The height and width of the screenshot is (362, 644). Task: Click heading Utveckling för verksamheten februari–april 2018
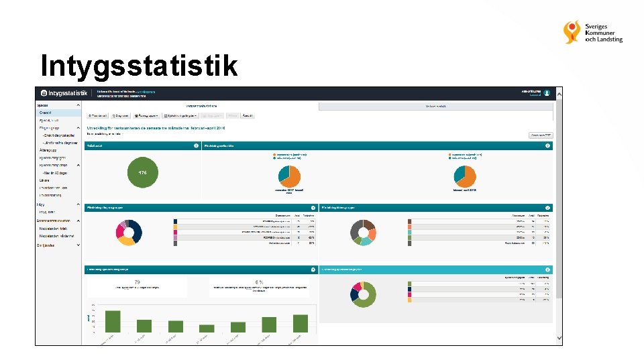156,128
